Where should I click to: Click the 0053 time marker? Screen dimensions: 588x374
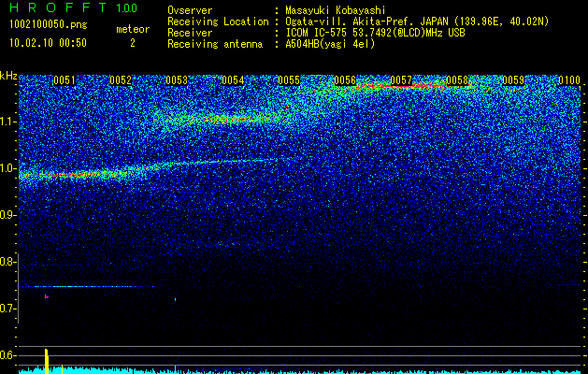[177, 80]
